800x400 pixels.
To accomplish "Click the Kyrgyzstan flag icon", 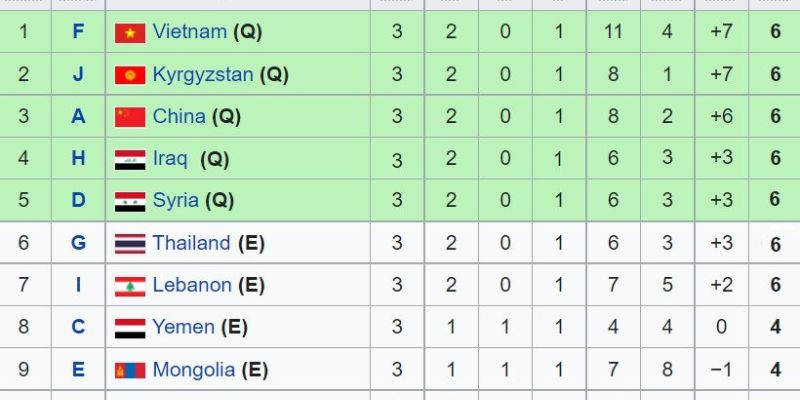I will (x=130, y=75).
